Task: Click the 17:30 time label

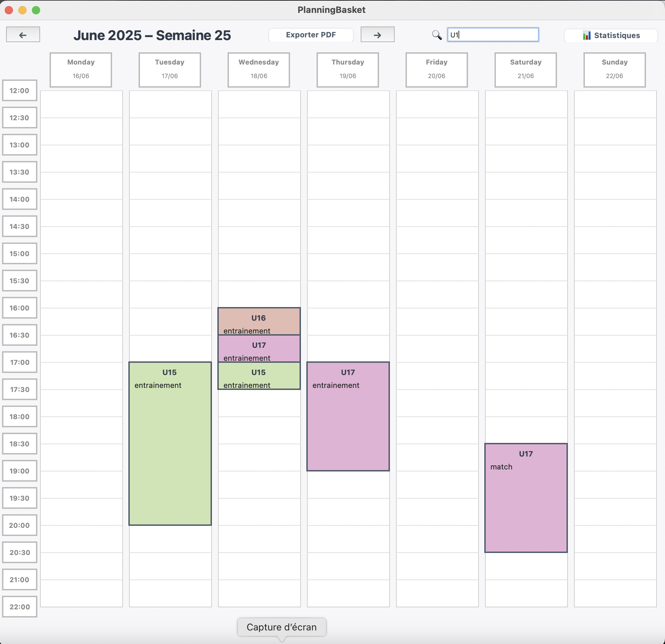Action: 20,389
